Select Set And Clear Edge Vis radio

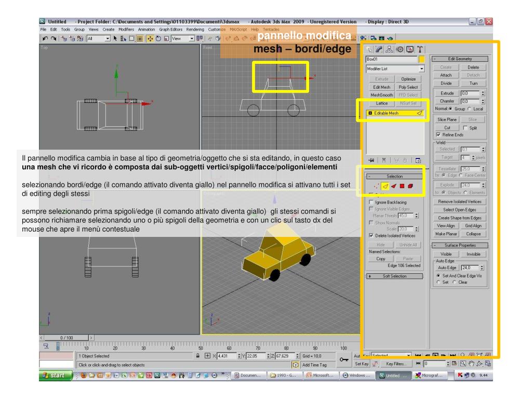point(438,276)
